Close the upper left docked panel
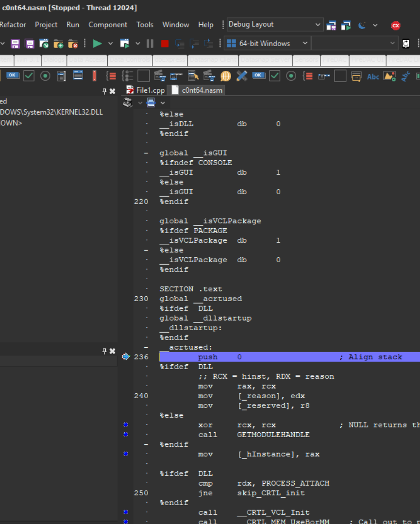 [113, 91]
